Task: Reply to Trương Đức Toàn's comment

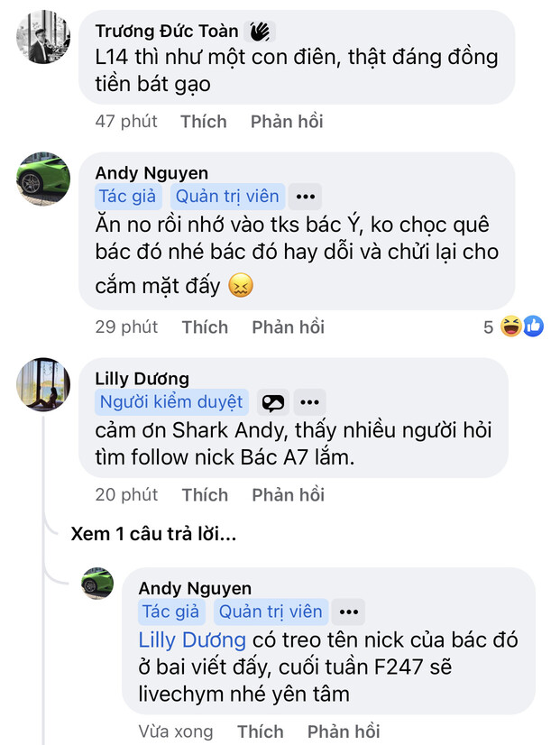Action: pos(286,121)
